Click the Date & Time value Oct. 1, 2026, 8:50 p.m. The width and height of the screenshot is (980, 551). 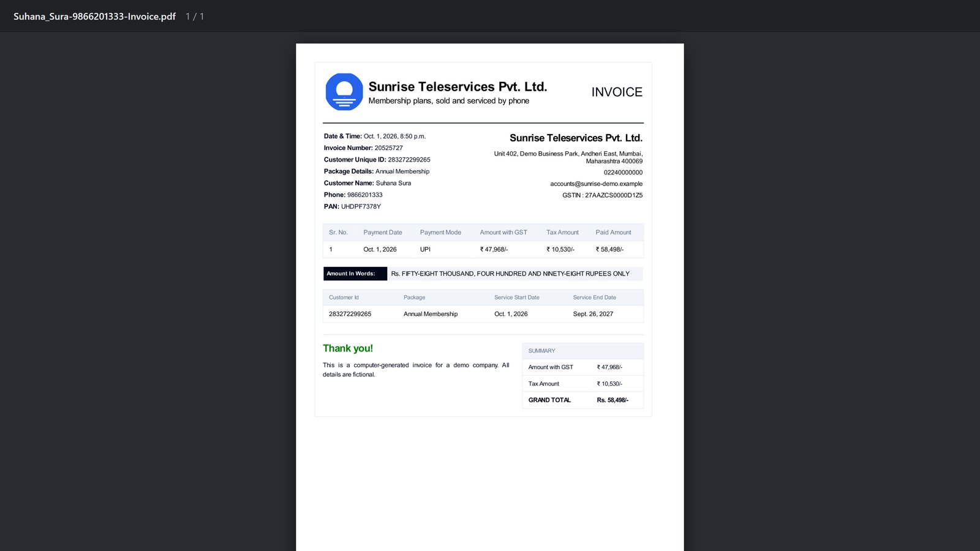click(x=394, y=137)
